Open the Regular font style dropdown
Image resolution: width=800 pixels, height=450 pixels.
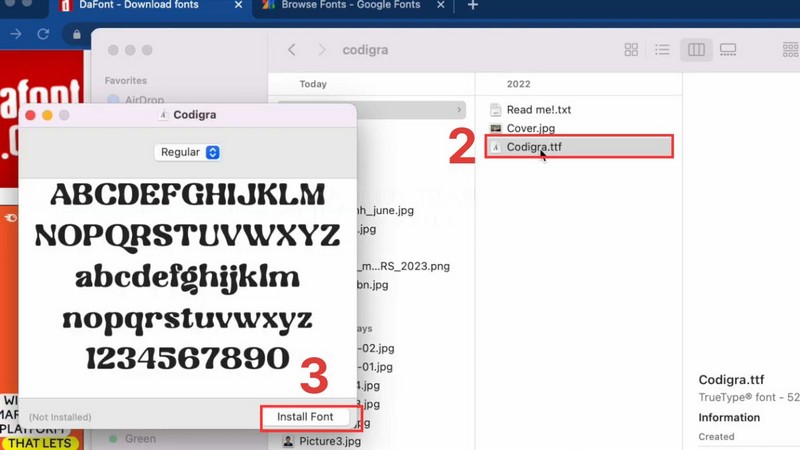(188, 152)
